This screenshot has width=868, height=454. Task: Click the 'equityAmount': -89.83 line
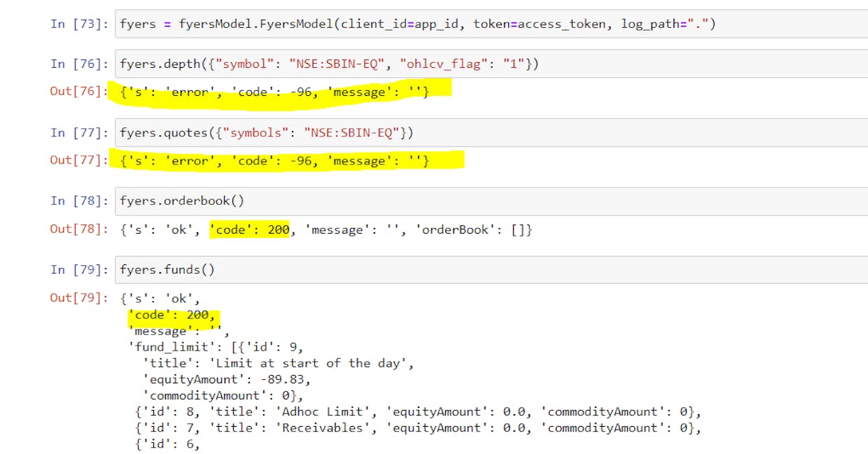[227, 379]
